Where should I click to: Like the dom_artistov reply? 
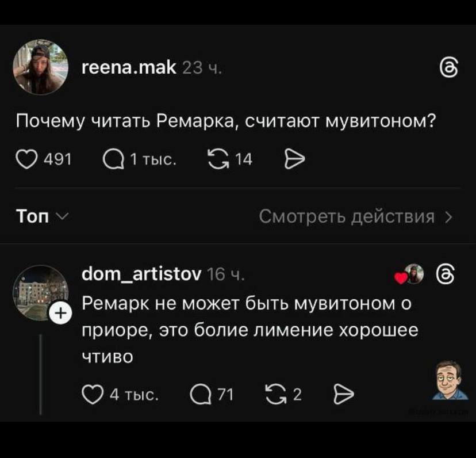tap(93, 394)
